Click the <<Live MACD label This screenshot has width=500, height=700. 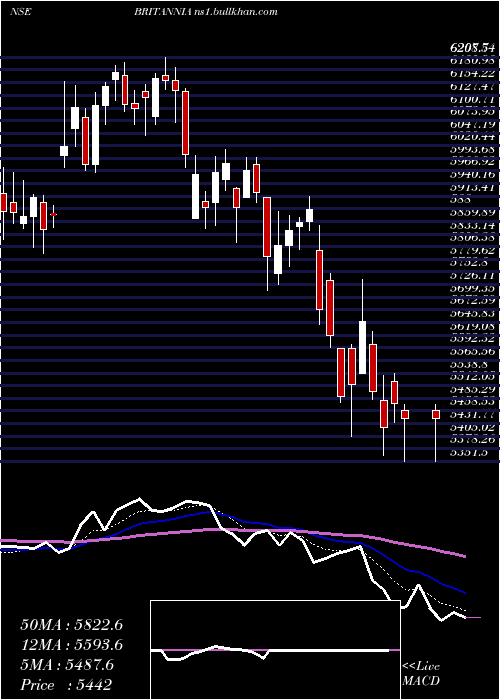point(421,674)
